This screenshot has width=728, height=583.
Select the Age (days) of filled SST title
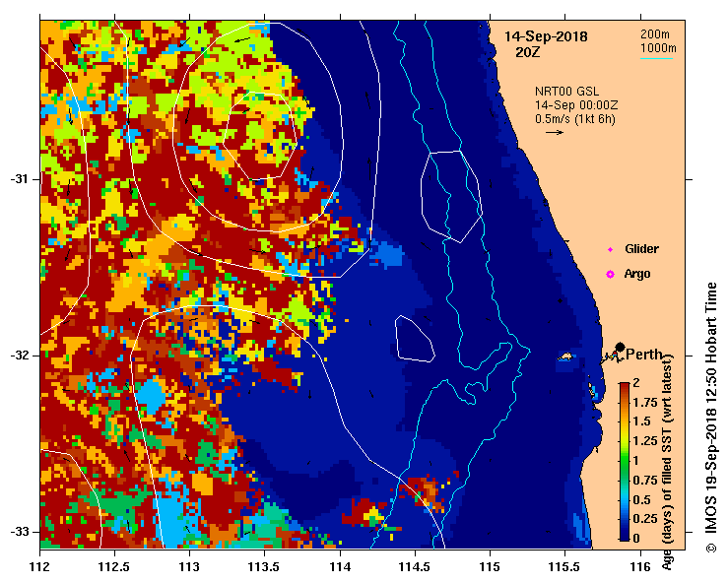668,462
